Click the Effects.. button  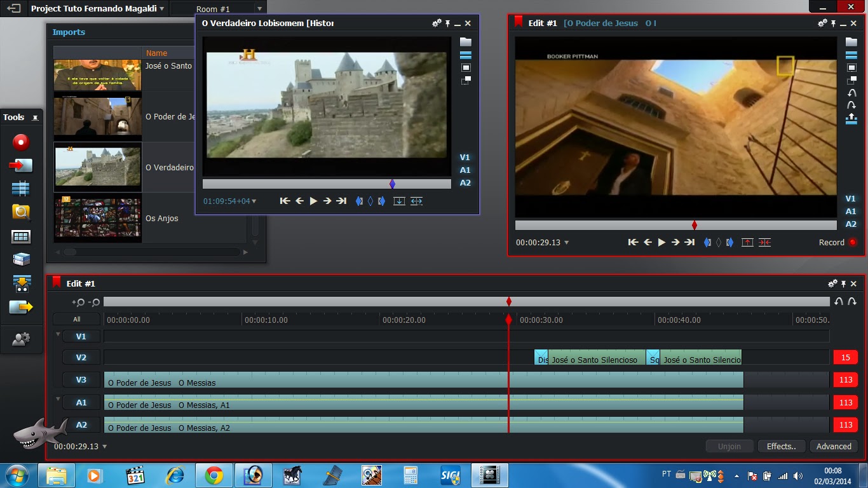coord(782,447)
